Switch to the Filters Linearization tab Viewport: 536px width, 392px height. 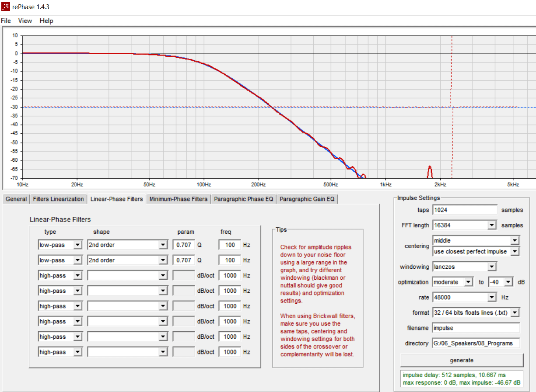click(x=58, y=199)
